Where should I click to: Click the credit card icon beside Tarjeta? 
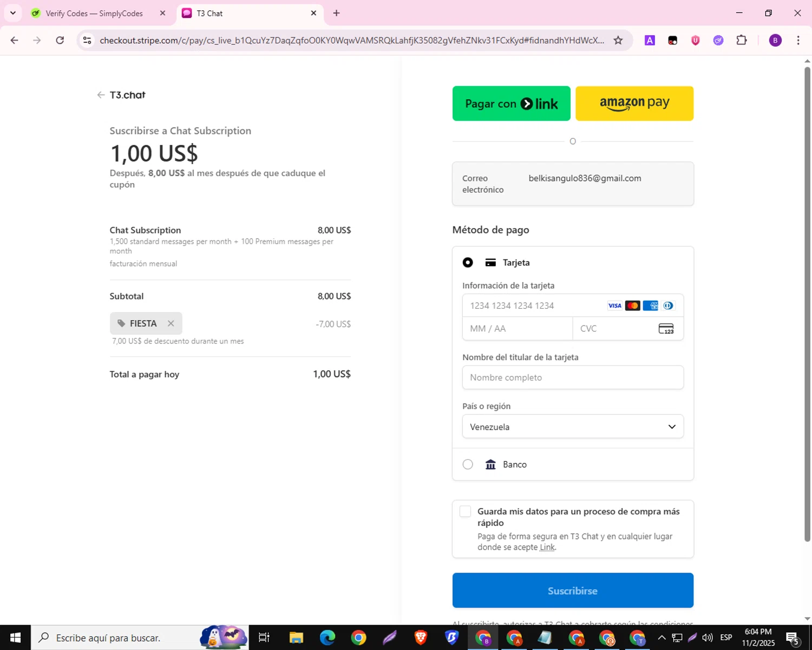point(490,263)
